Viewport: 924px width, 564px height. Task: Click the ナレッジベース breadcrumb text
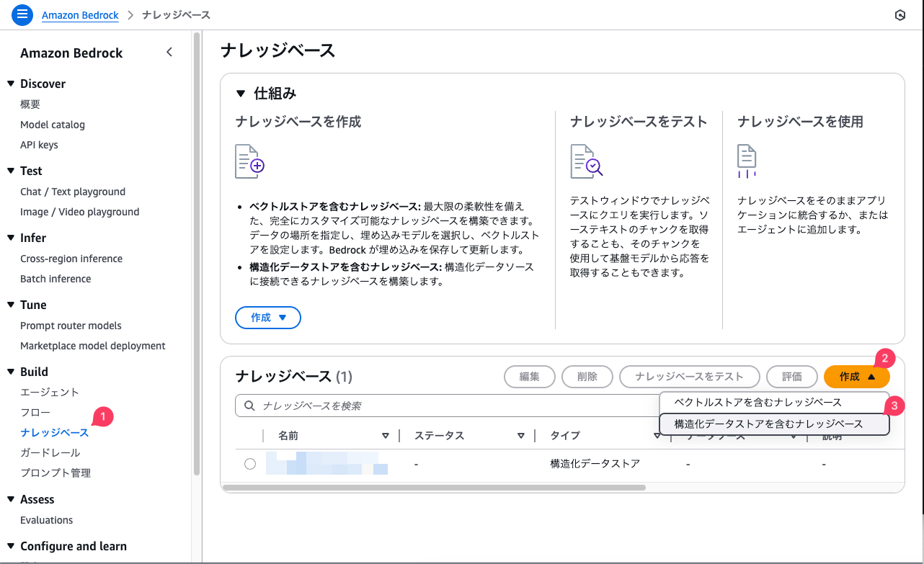coord(176,15)
